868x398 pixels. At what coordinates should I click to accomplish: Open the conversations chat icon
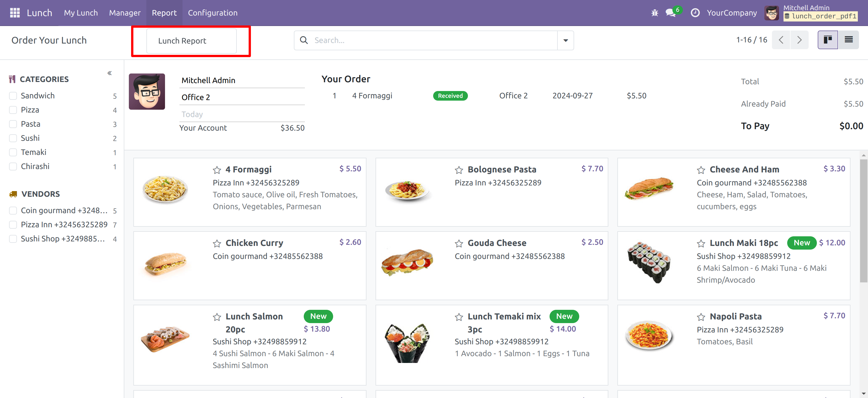(670, 13)
